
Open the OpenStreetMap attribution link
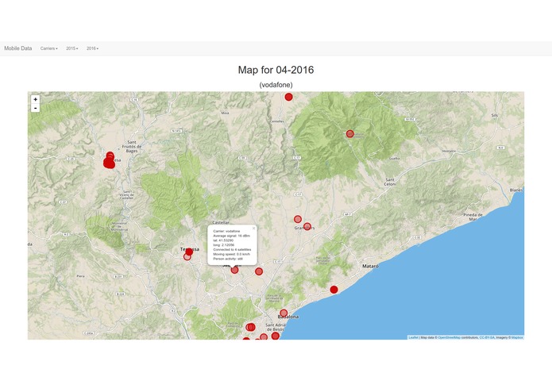[x=450, y=337]
